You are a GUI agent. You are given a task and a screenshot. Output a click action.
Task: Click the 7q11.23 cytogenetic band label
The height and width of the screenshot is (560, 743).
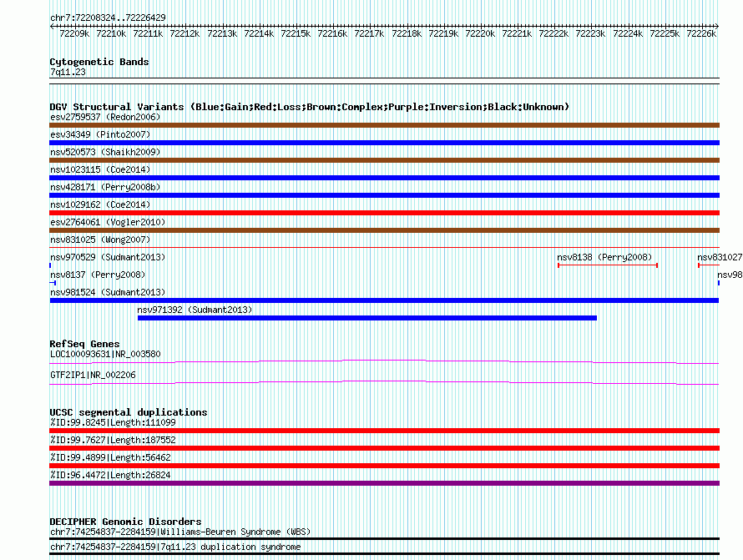(x=68, y=72)
